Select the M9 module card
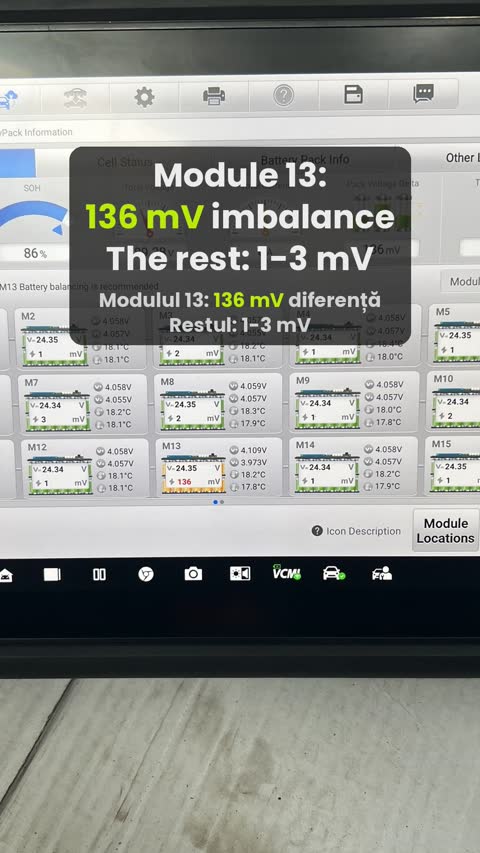 coord(354,401)
